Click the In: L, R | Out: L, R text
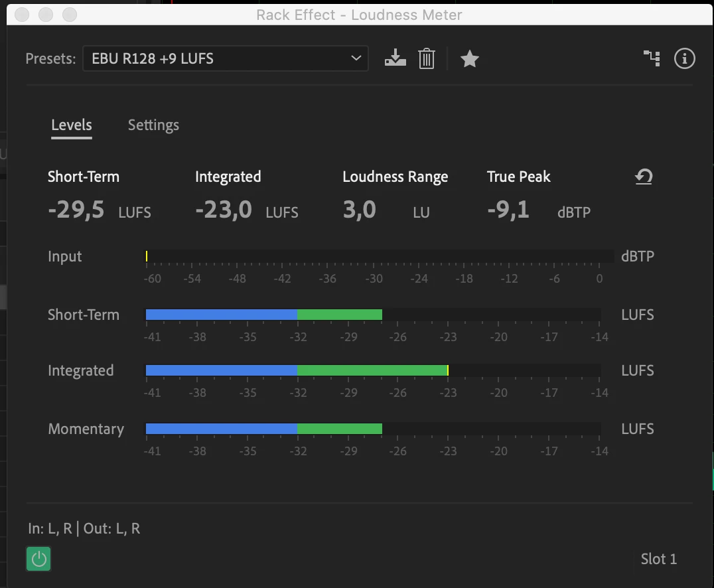 pyautogui.click(x=84, y=528)
